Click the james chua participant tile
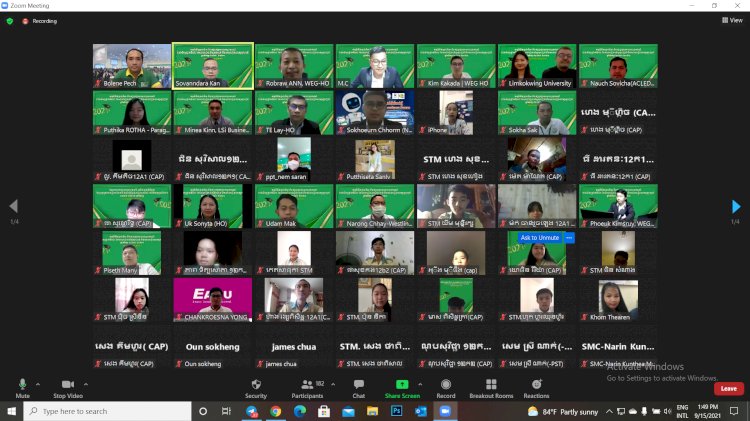This screenshot has height=421, width=750. pyautogui.click(x=294, y=347)
